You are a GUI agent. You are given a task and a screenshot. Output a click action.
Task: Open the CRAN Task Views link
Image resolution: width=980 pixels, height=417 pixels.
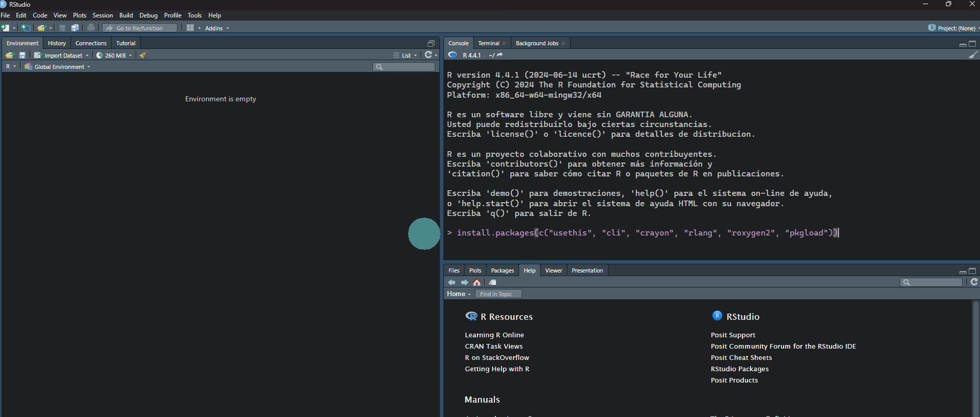(493, 346)
